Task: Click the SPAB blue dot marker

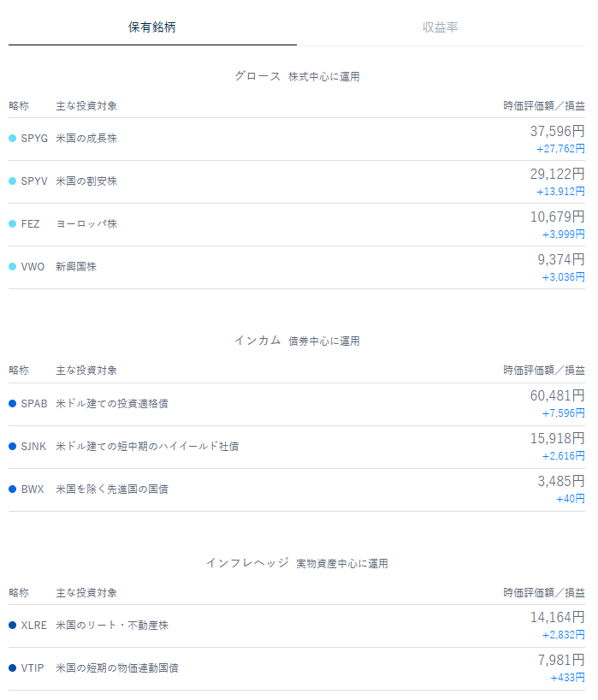Action: [13, 404]
